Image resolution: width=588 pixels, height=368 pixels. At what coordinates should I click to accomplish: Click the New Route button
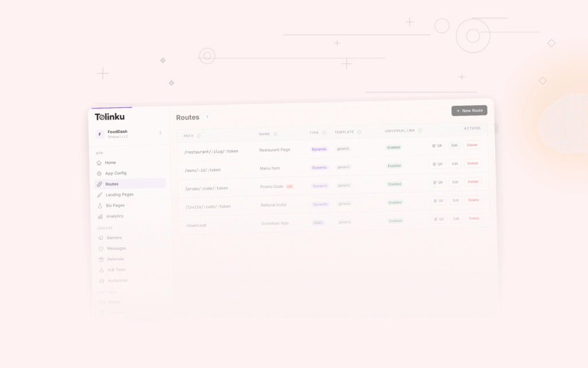click(469, 110)
